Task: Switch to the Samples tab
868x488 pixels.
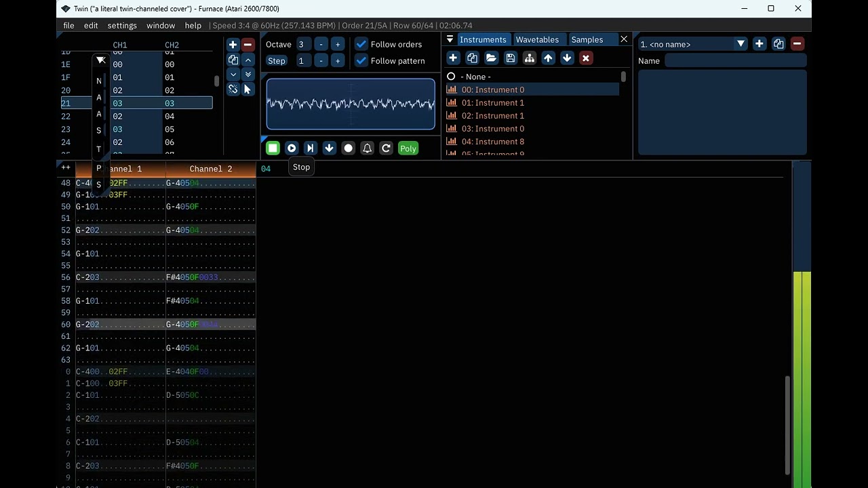Action: (587, 39)
